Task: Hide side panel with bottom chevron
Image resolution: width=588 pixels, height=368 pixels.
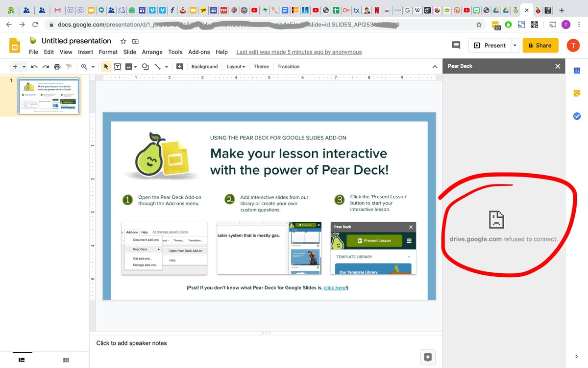Action: pos(576,357)
